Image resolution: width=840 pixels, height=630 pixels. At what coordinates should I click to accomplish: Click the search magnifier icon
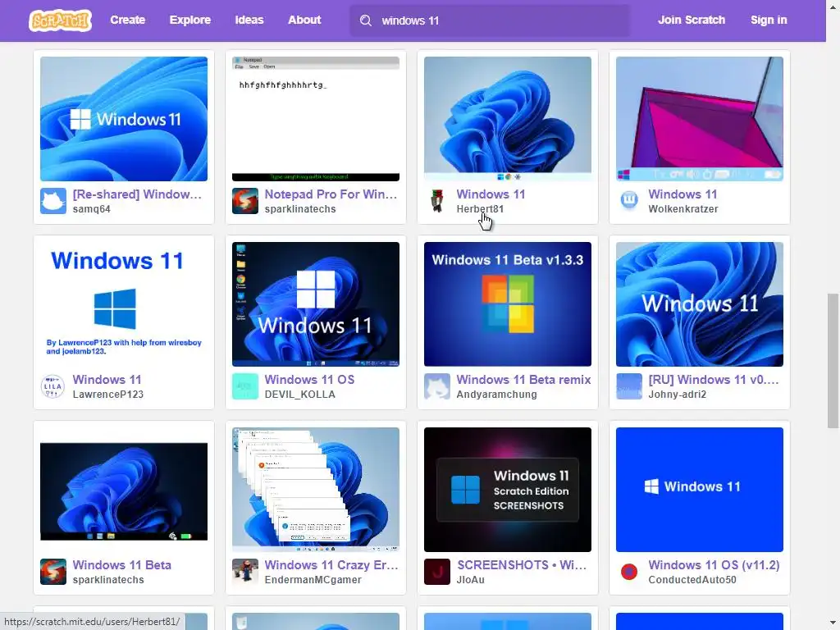point(365,21)
